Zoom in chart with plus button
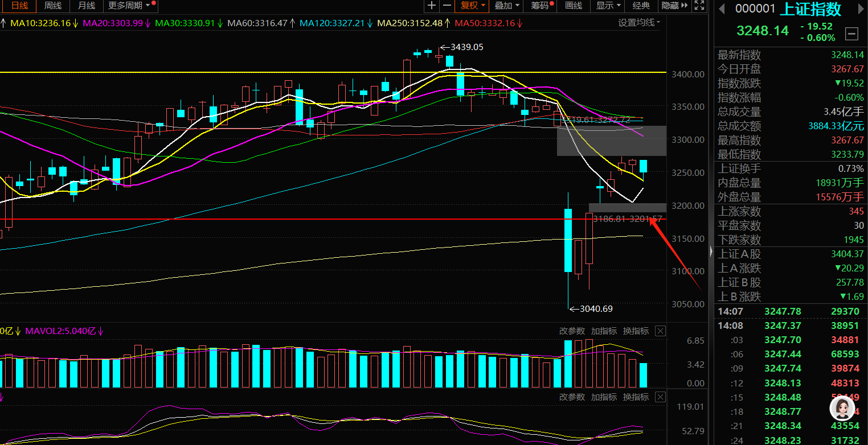This screenshot has height=445, width=868. [x=432, y=6]
